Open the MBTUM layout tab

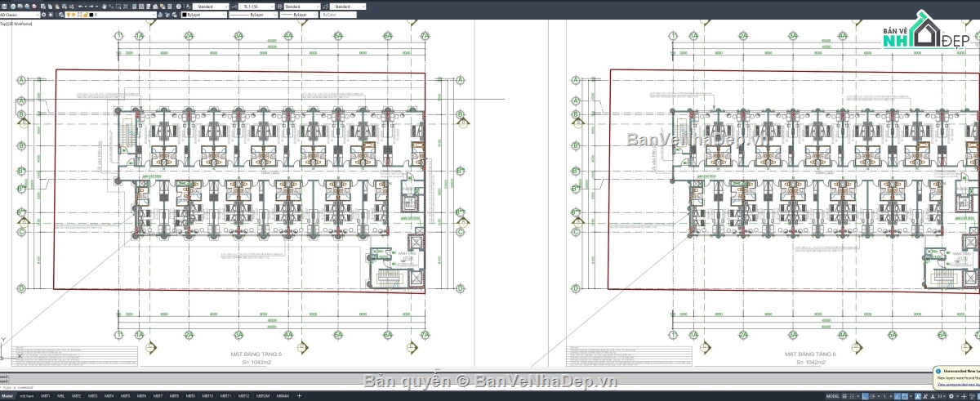[x=262, y=396]
